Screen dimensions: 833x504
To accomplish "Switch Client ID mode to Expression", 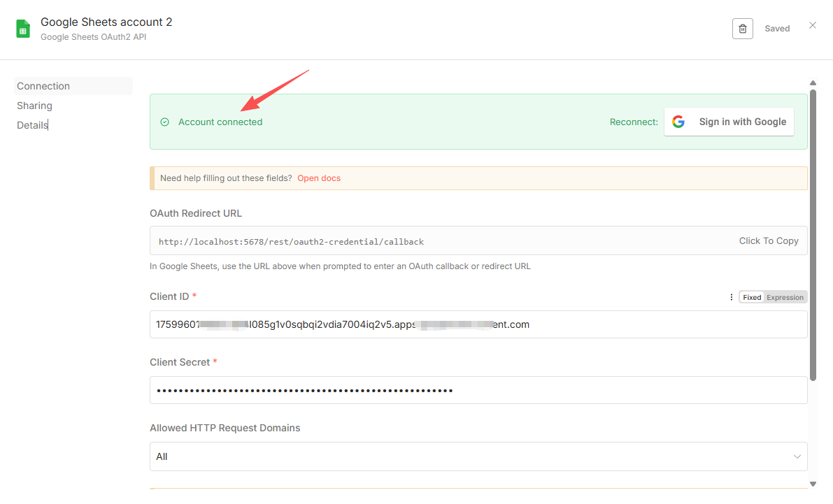I will coord(785,297).
